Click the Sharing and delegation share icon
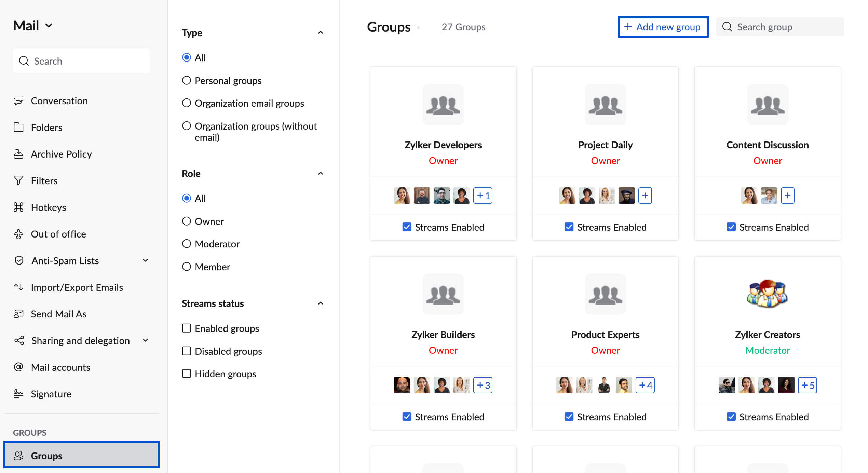Viewport: 868px width, 473px height. pos(19,340)
